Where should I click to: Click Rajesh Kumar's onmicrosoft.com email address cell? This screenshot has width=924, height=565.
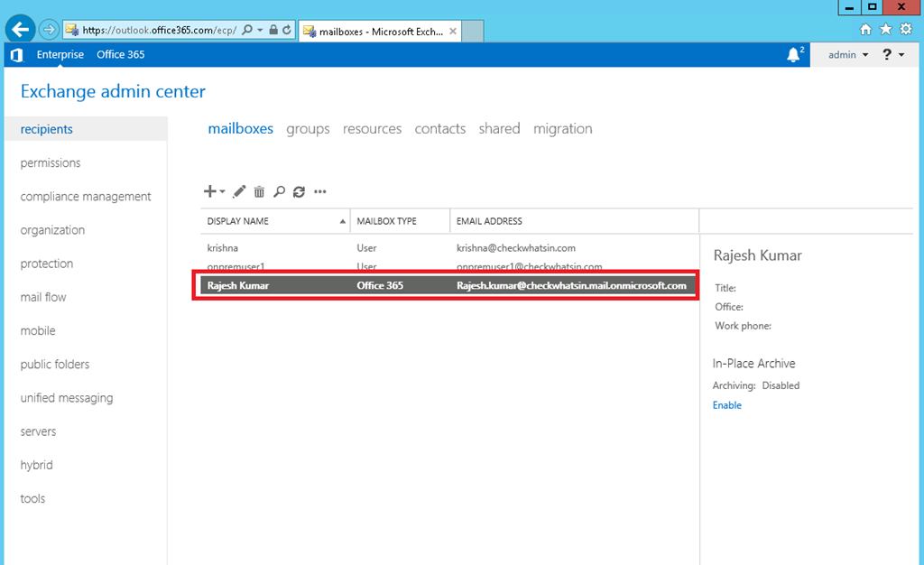click(x=571, y=286)
